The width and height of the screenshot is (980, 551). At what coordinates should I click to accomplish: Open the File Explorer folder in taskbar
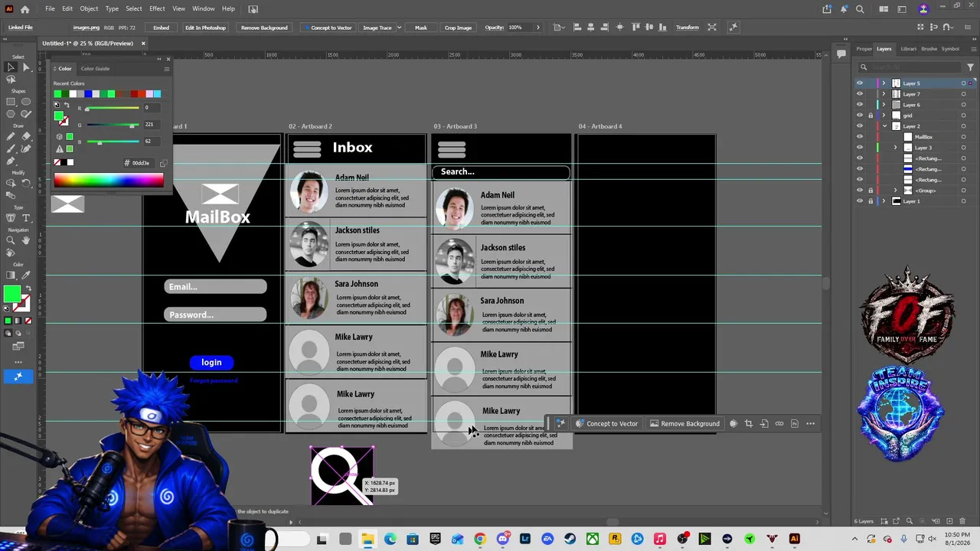point(367,540)
